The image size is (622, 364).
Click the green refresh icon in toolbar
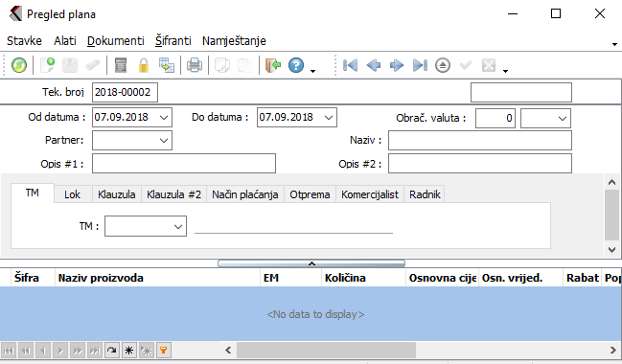pyautogui.click(x=18, y=65)
